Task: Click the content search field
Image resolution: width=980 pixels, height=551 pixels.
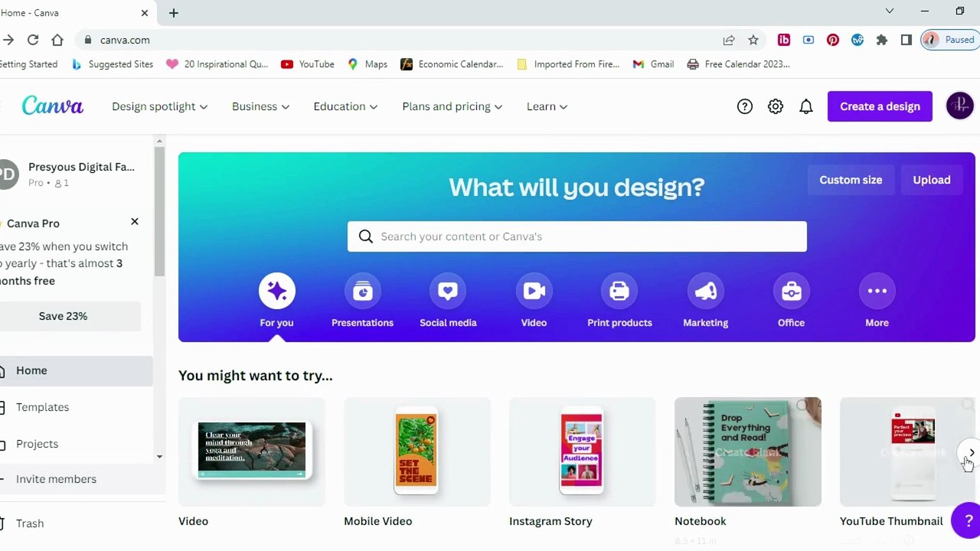Action: pyautogui.click(x=577, y=236)
